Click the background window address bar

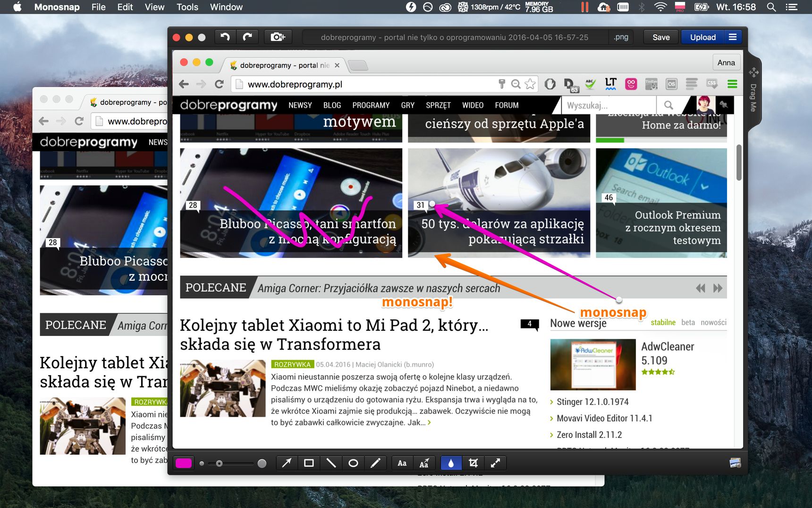coord(130,121)
